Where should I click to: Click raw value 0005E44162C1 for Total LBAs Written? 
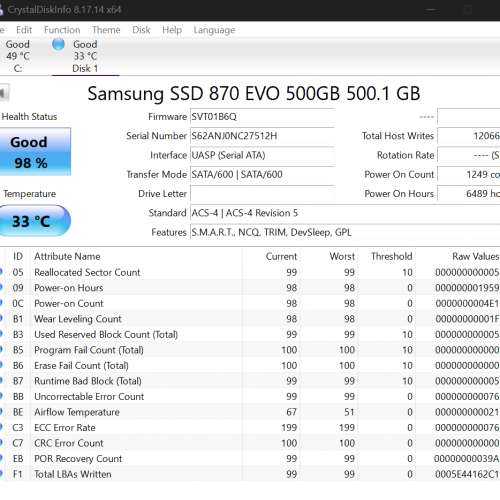pos(467,474)
